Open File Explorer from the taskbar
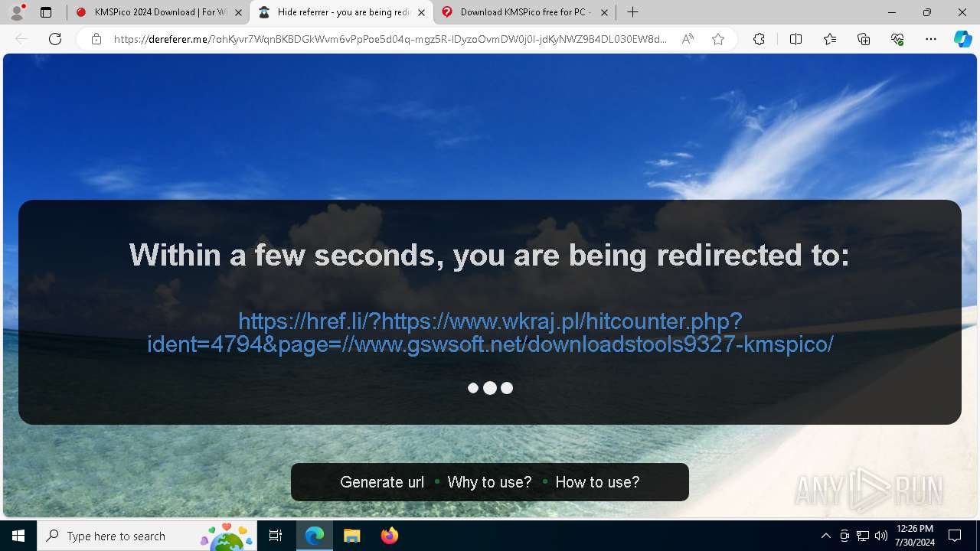The width and height of the screenshot is (980, 551). coord(351,536)
